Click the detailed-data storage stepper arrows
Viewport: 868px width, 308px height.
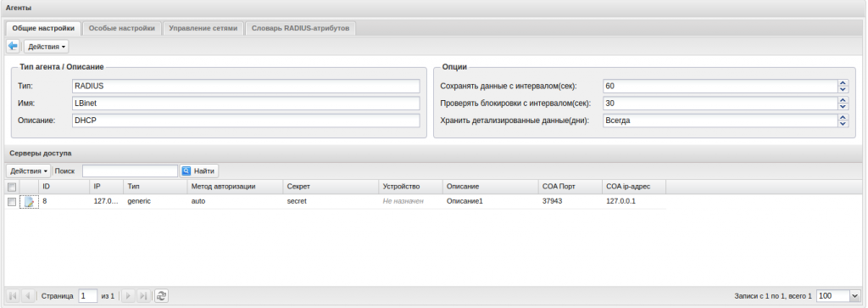[843, 120]
